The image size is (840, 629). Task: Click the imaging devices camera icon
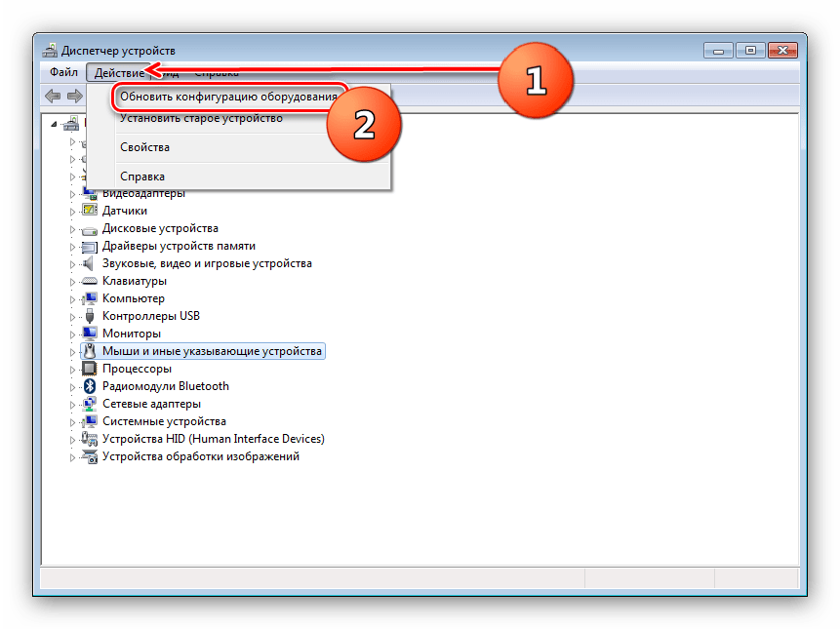pos(90,456)
